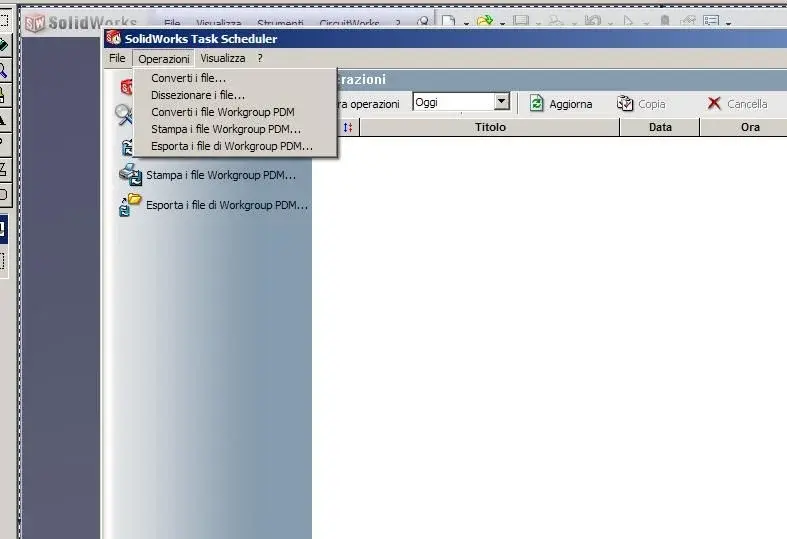Select the magnifier zoom tool on left toolbar
The image size is (787, 539).
tap(4, 70)
